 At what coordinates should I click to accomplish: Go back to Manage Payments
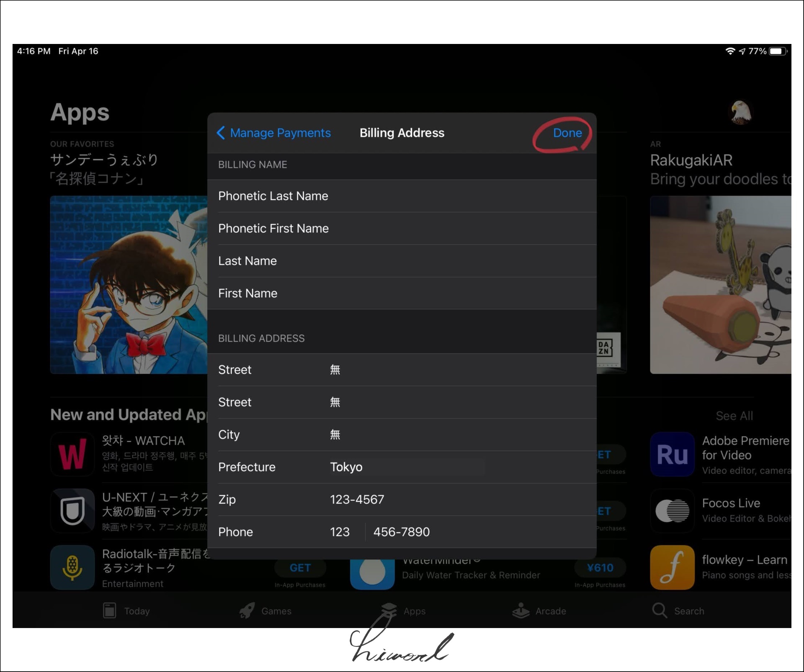[x=274, y=133]
